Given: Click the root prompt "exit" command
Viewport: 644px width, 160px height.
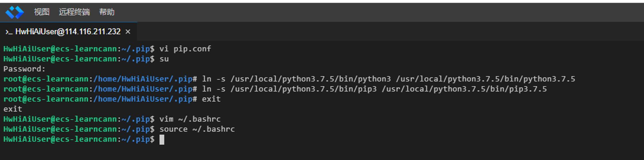Looking at the screenshot, I should pyautogui.click(x=211, y=99).
